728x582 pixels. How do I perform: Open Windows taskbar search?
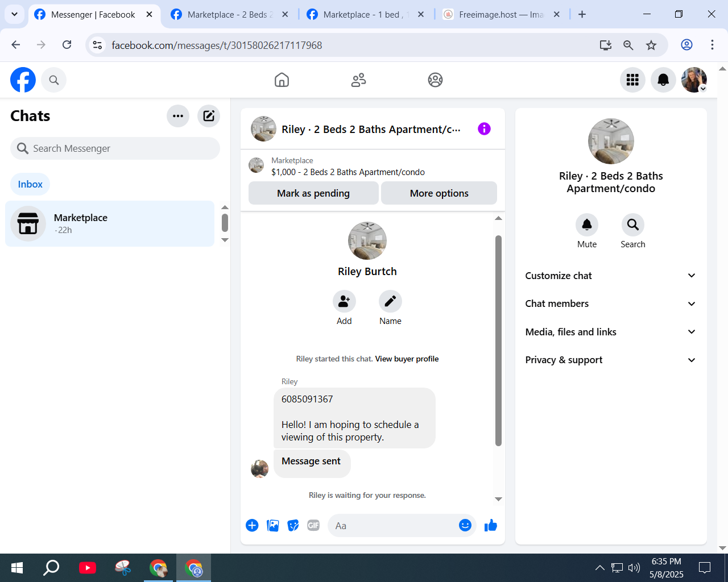coord(51,568)
